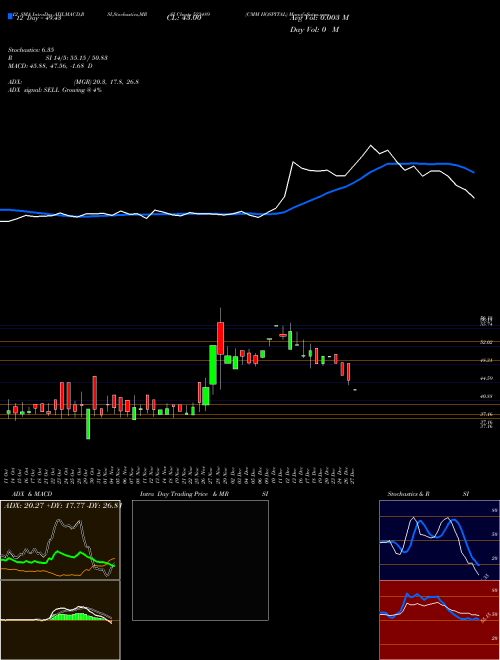Click the blue Stochastics chart panel
Image resolution: width=500 pixels, height=660 pixels.
point(439,540)
